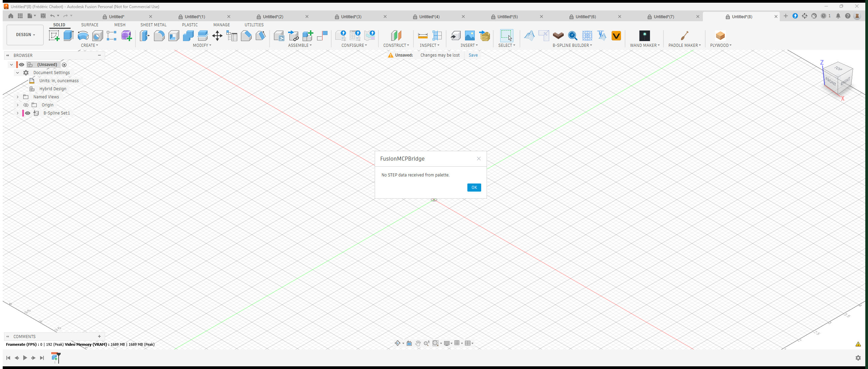868x369 pixels.
Task: Expand the B-Spline Set:1 tree node
Action: 18,113
